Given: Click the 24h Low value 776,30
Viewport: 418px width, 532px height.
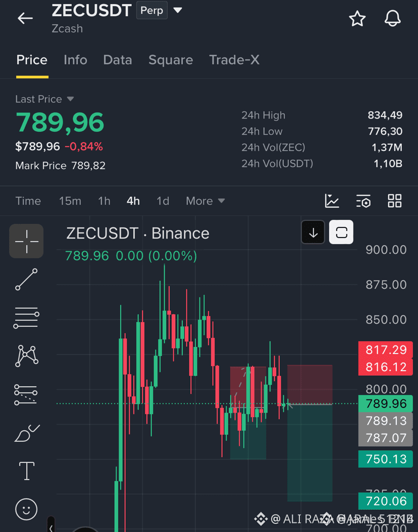Looking at the screenshot, I should (x=385, y=131).
